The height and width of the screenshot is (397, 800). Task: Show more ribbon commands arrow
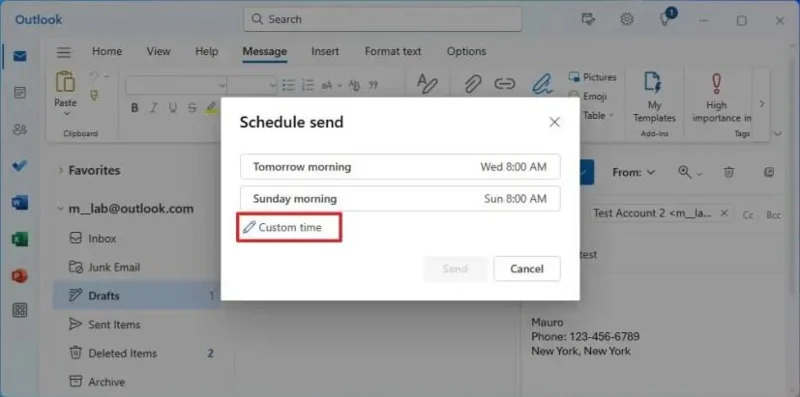pyautogui.click(x=762, y=104)
